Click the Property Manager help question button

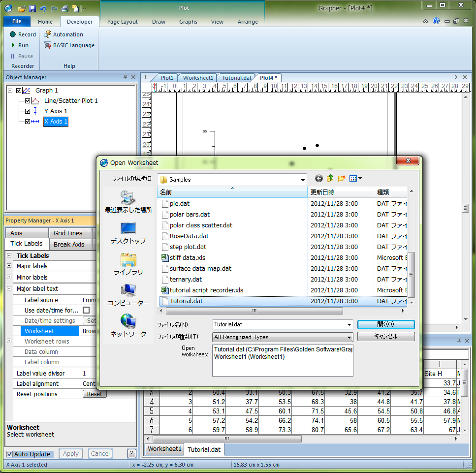tap(131, 453)
